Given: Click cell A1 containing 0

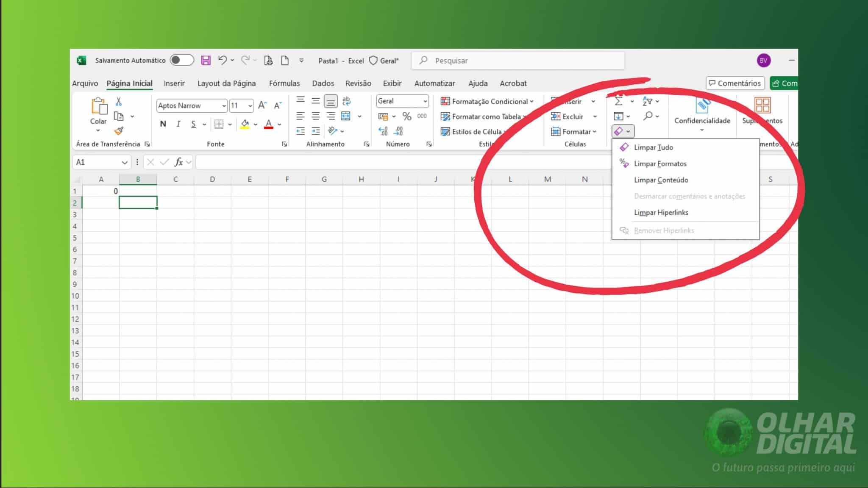Looking at the screenshot, I should [x=101, y=191].
